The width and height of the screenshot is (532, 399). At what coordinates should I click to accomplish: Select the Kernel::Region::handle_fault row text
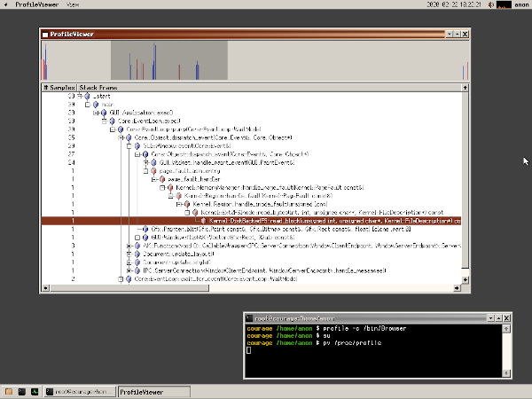(258, 196)
